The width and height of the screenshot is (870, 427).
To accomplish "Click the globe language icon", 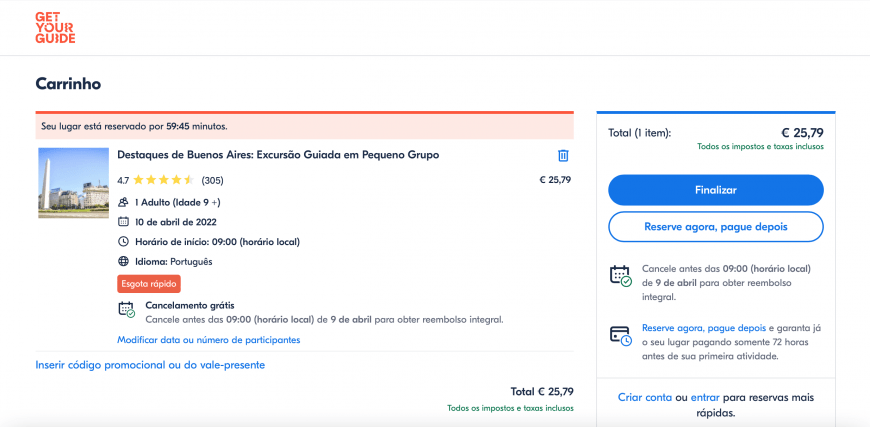I will [x=123, y=262].
